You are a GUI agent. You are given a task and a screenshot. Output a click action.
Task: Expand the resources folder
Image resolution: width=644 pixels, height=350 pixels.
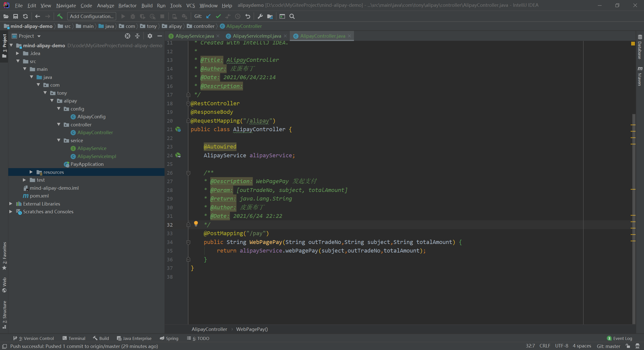pos(31,172)
